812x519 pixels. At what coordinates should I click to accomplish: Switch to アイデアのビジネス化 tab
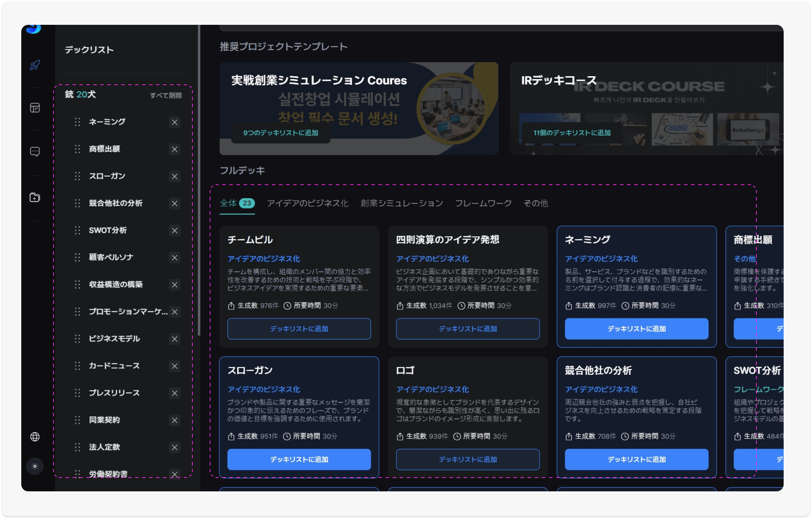point(308,203)
